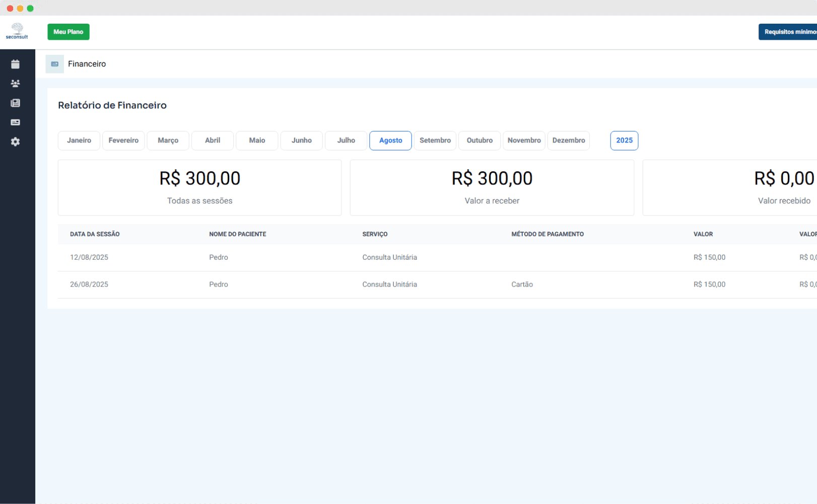Click the Financeiro header icon

tap(54, 64)
